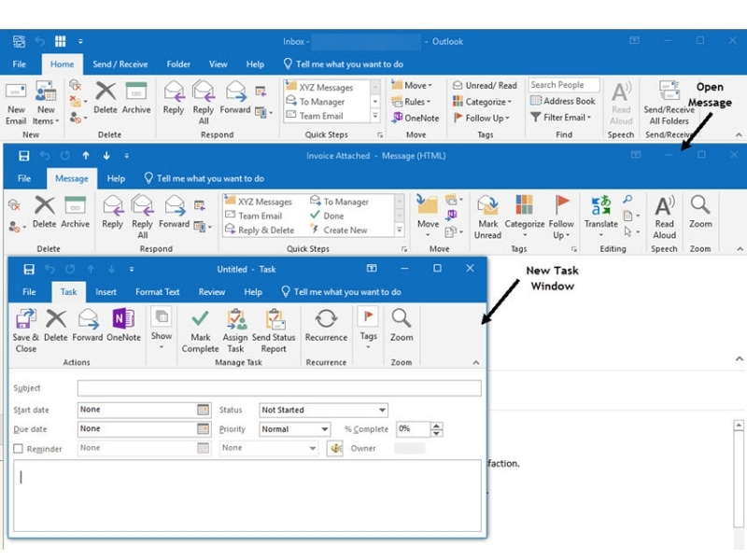Open View tab in Outlook main window
The image size is (747, 560).
(x=218, y=64)
